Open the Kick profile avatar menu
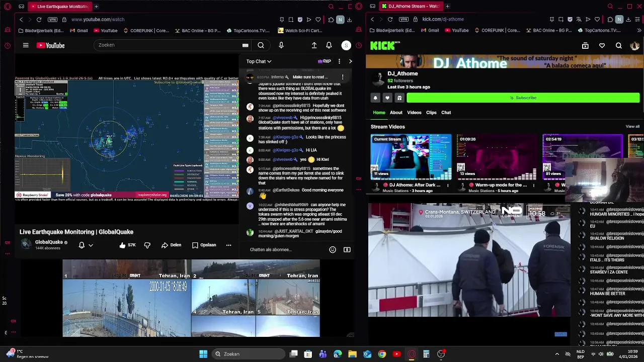The width and height of the screenshot is (644, 362). [634, 46]
